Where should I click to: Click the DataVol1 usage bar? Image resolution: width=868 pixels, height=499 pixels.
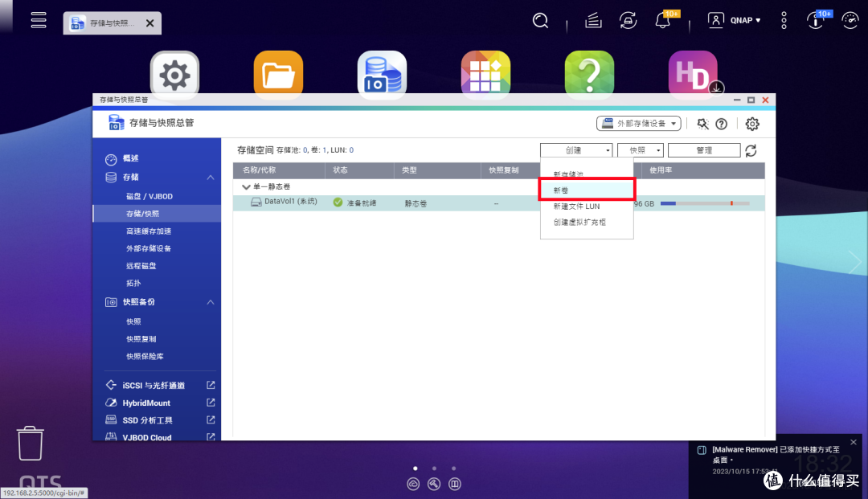(x=705, y=203)
